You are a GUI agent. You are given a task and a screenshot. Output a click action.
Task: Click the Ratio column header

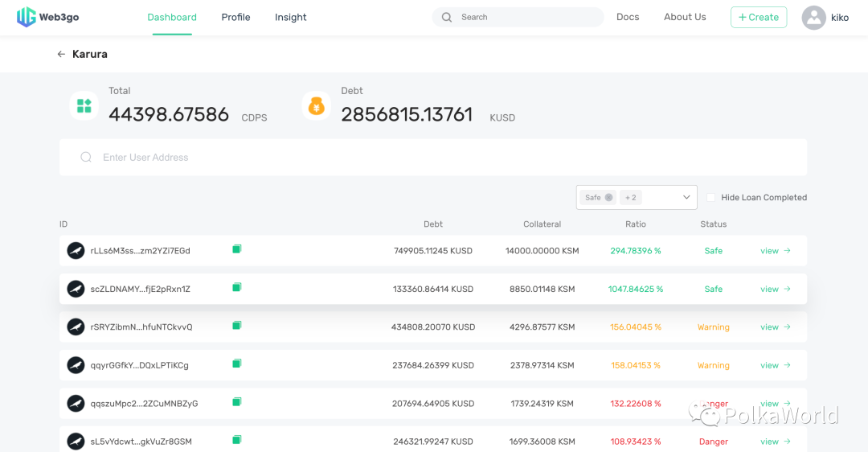coord(636,224)
